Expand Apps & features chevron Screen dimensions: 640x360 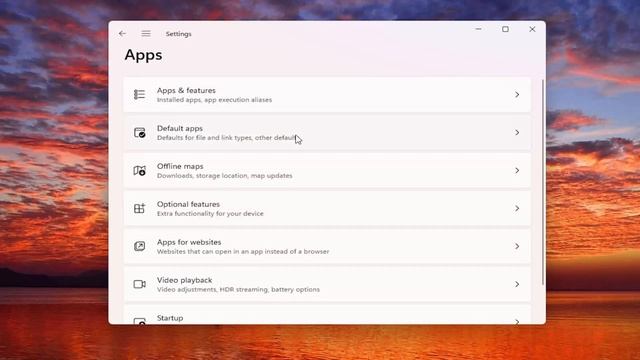[517, 95]
